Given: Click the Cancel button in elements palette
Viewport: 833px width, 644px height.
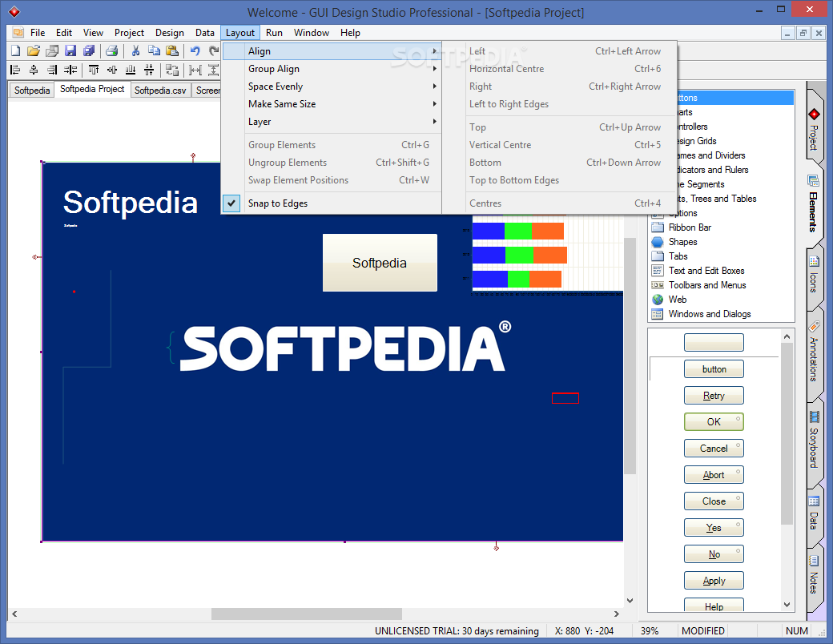Looking at the screenshot, I should pyautogui.click(x=714, y=449).
